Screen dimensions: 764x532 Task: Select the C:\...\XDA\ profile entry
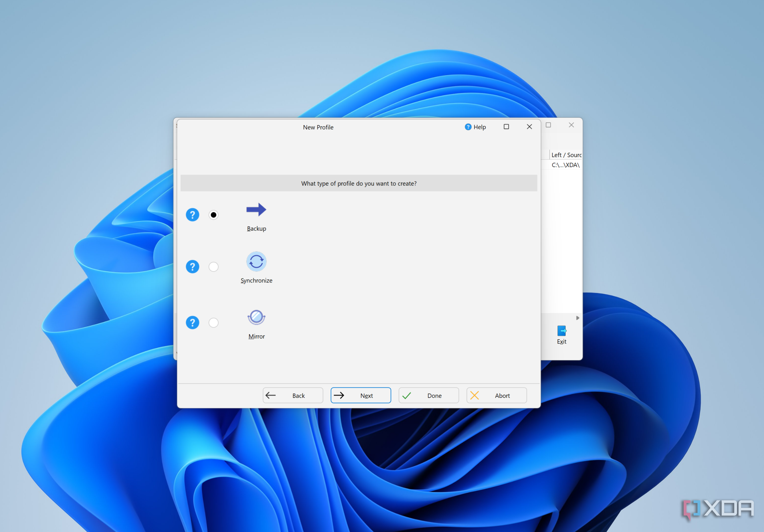[x=565, y=165]
